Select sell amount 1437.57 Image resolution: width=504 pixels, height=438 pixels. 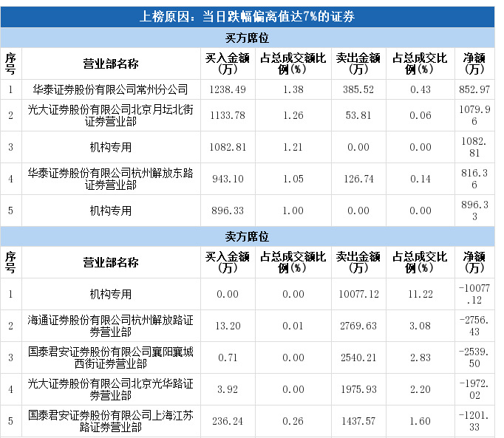358,421
